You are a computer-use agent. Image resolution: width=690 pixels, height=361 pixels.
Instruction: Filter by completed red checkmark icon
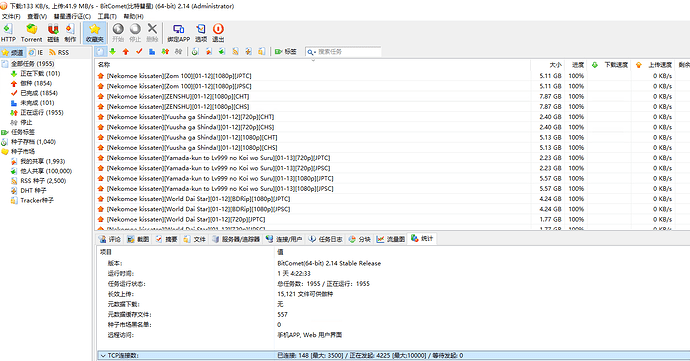[x=139, y=52]
